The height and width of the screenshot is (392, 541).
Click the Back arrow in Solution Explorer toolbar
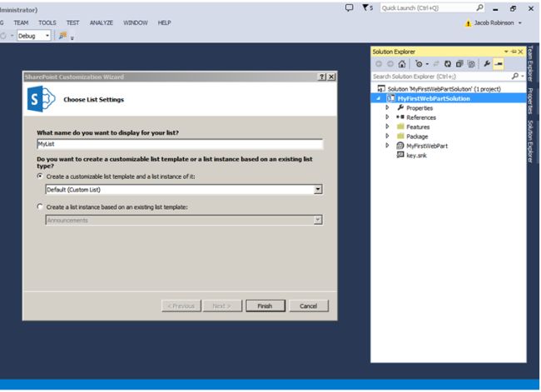click(379, 64)
